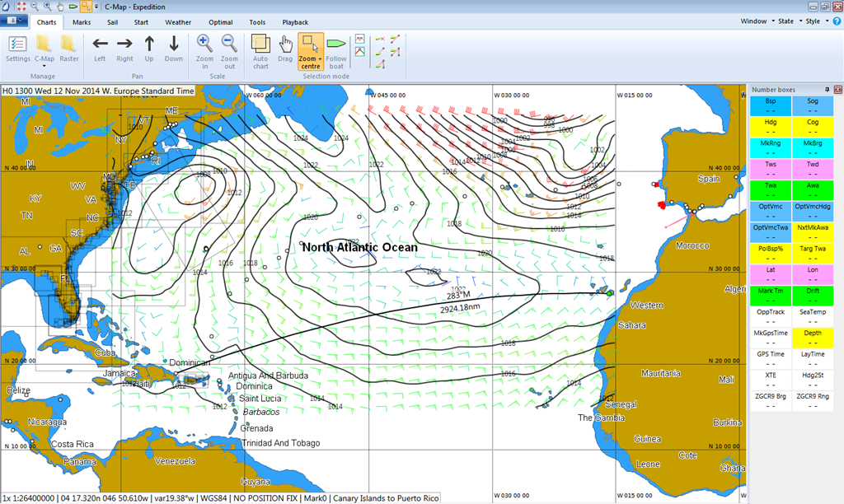
Task: Open the Raster charts folder
Action: (69, 49)
